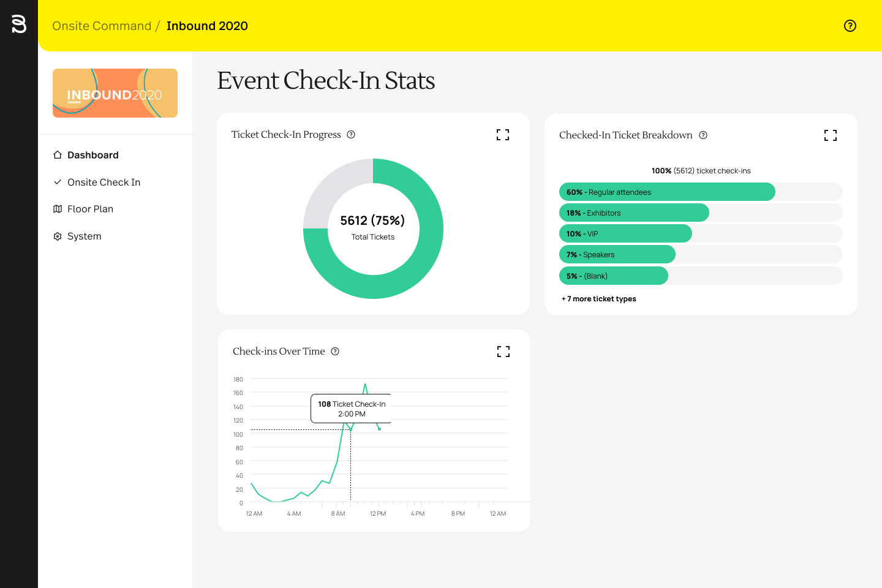Navigate to Onsite Command breadcrumb
The width and height of the screenshot is (882, 588).
[102, 26]
